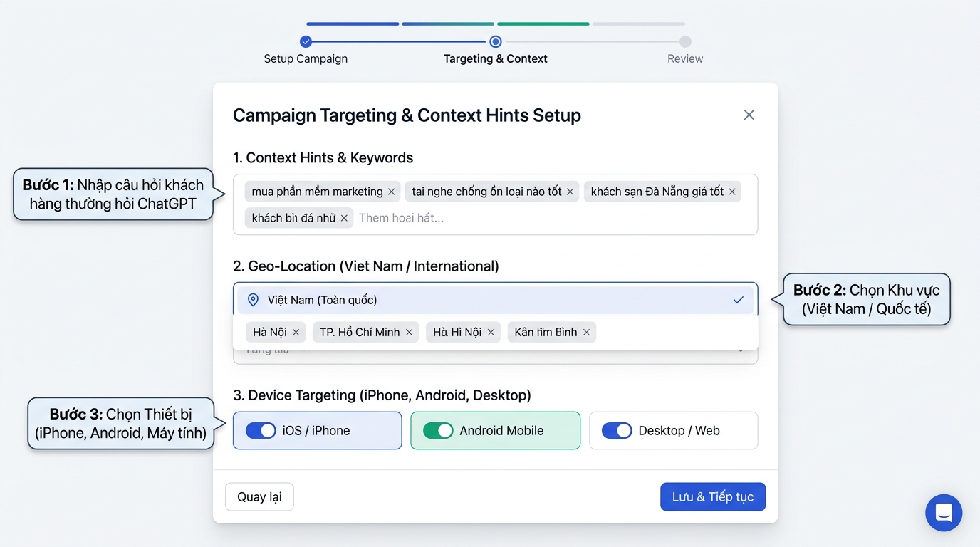Screen dimensions: 980x547
Task: Click the 'Android Mobile' label
Action: point(501,430)
